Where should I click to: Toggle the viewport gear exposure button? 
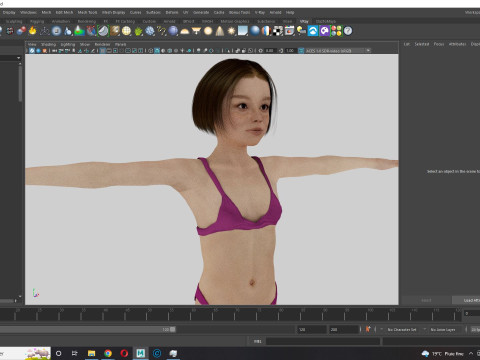pos(261,51)
